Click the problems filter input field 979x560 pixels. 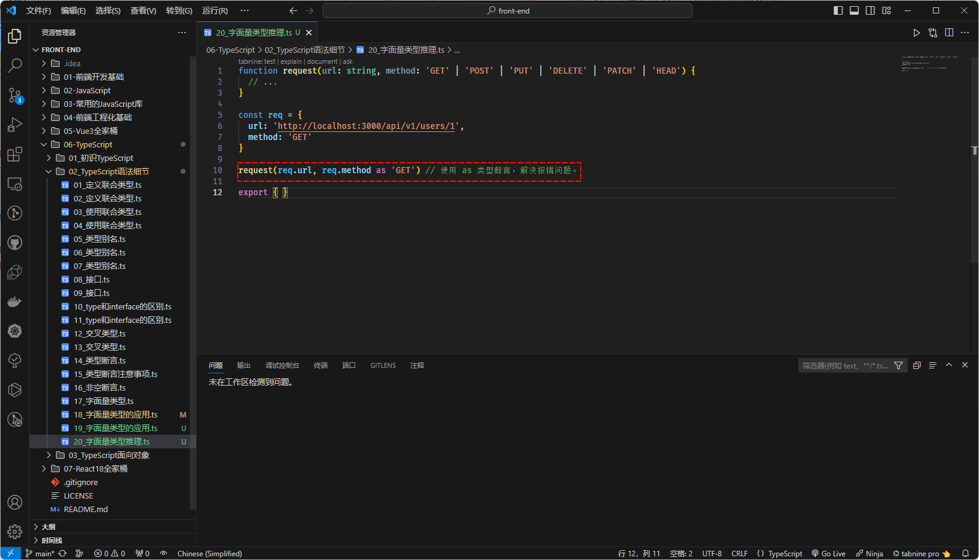pyautogui.click(x=845, y=365)
